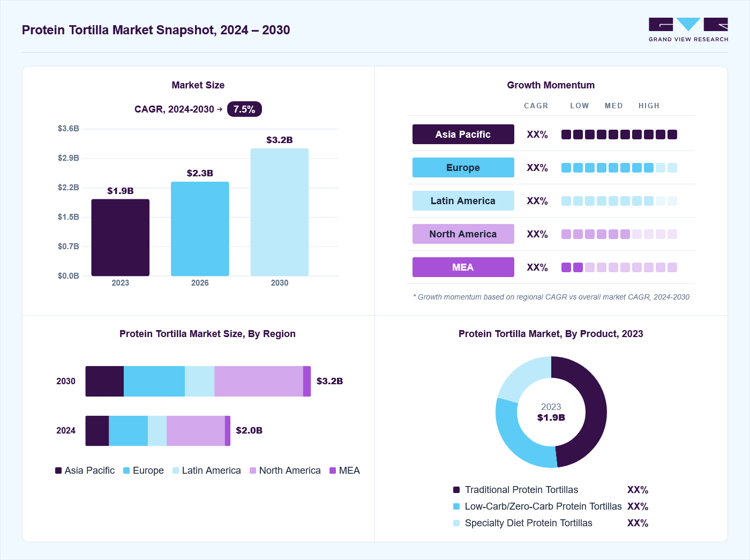Click the North America region label
Image resolution: width=750 pixels, height=560 pixels.
[x=463, y=234]
